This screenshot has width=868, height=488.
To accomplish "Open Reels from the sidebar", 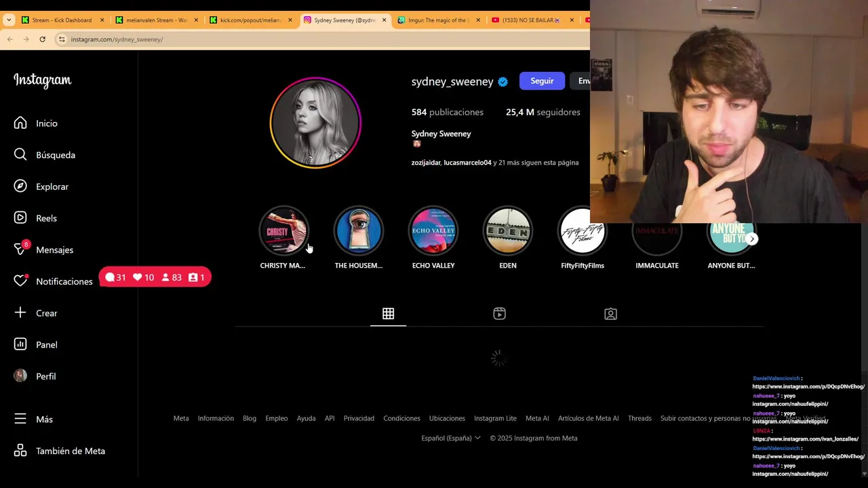I will 35,218.
